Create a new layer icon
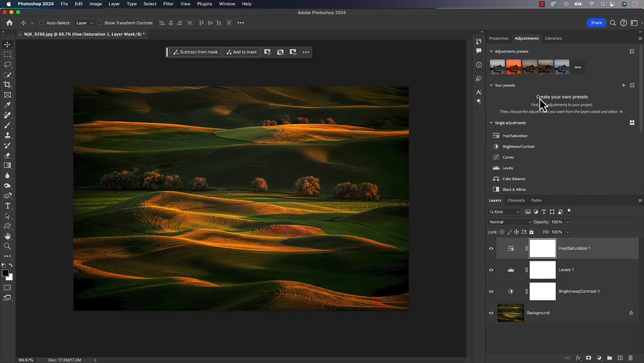This screenshot has height=363, width=644. 620,358
